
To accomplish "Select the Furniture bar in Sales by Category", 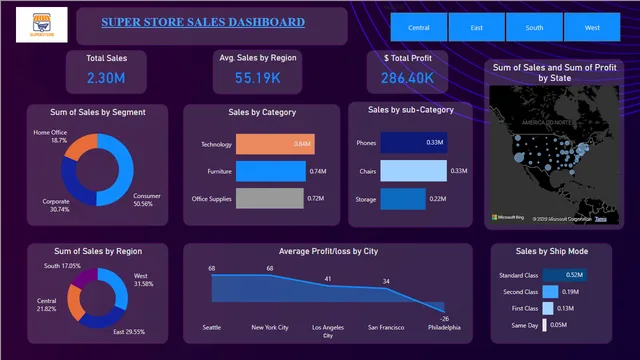I will [271, 171].
